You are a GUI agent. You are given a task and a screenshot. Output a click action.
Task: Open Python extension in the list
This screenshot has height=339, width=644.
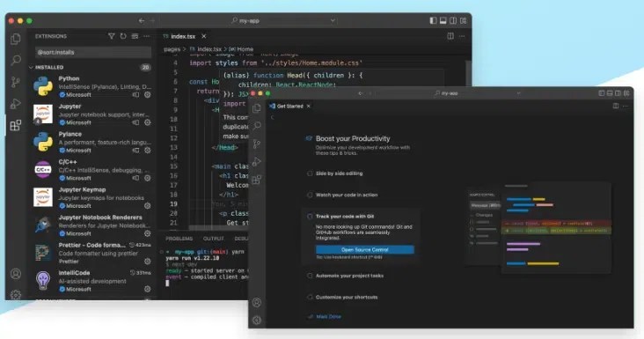pos(92,86)
